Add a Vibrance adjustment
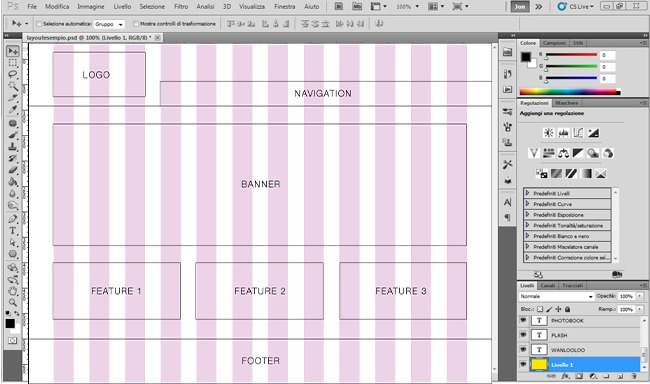This screenshot has height=384, width=650. [x=534, y=153]
